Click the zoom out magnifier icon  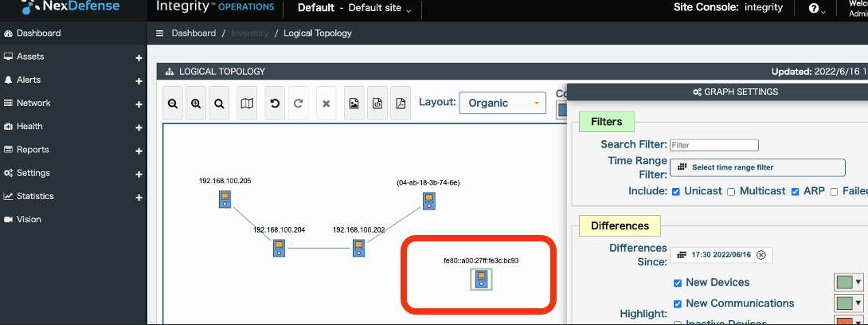(172, 104)
